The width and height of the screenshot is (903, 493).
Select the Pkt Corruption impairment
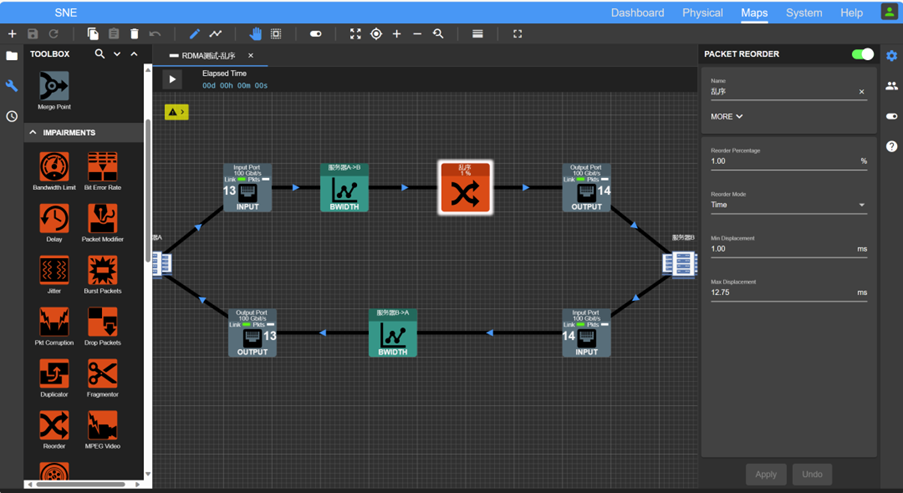[x=54, y=326]
